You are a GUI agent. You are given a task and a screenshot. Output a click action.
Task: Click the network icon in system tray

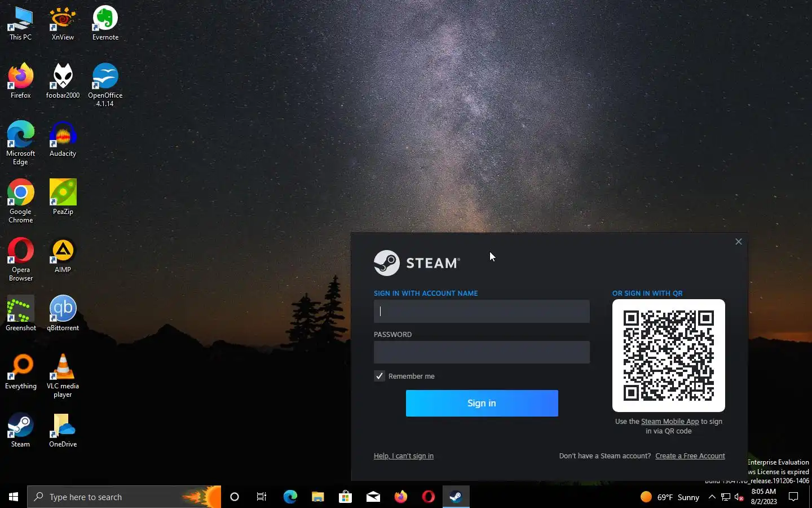click(726, 497)
